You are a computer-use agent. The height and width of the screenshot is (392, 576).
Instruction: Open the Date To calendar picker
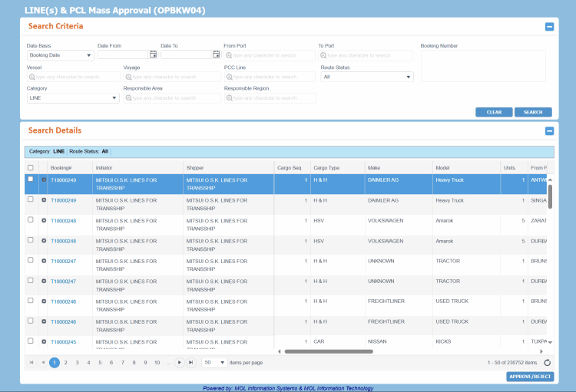(216, 54)
